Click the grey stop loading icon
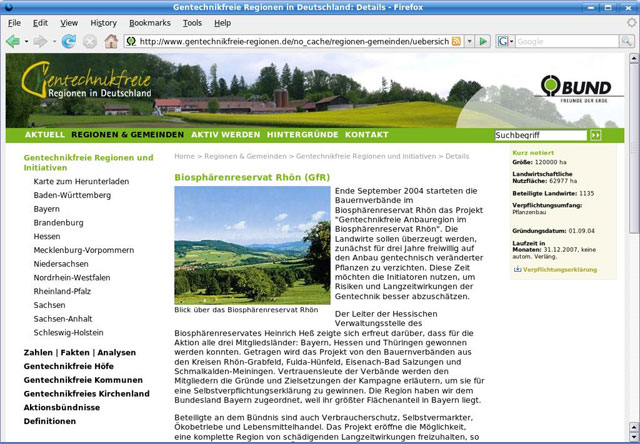Viewport: 640px width, 444px height. coord(90,41)
